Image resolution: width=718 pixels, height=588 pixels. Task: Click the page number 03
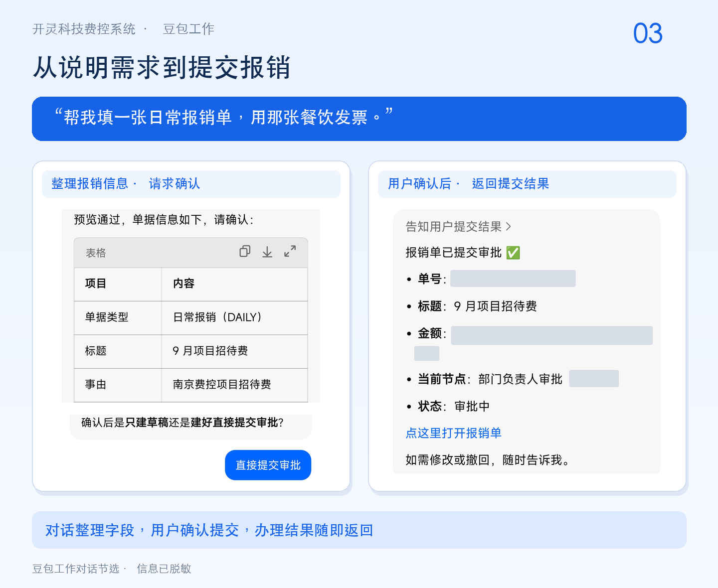[648, 33]
